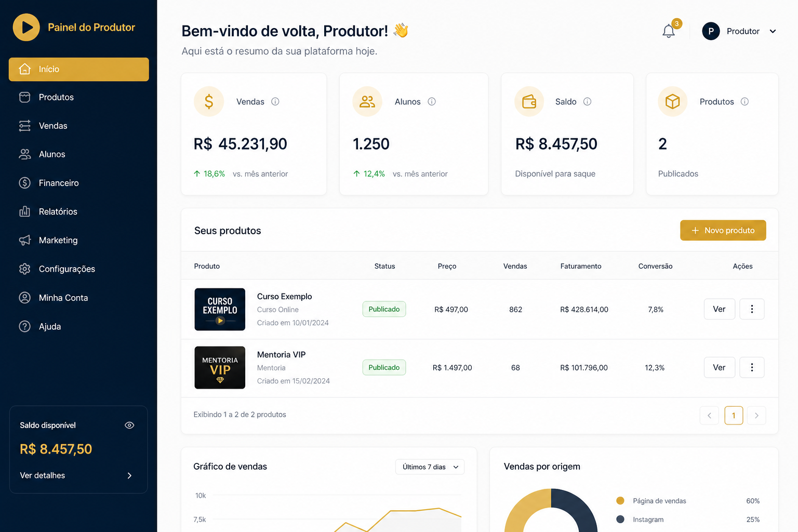Click the Saldo info icon

click(x=587, y=102)
